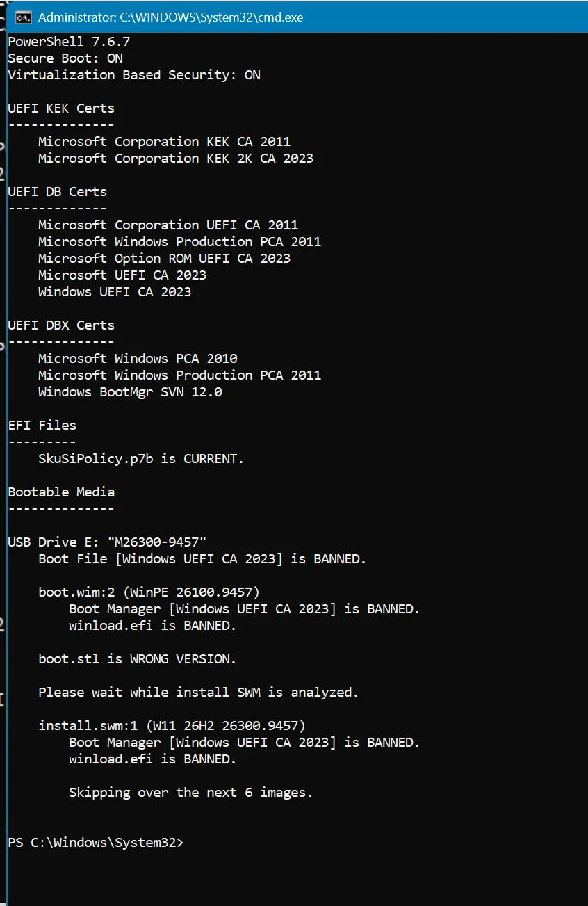This screenshot has width=588, height=906.
Task: Click the Windows UEFI CA 2023 DB entry
Action: [x=115, y=291]
